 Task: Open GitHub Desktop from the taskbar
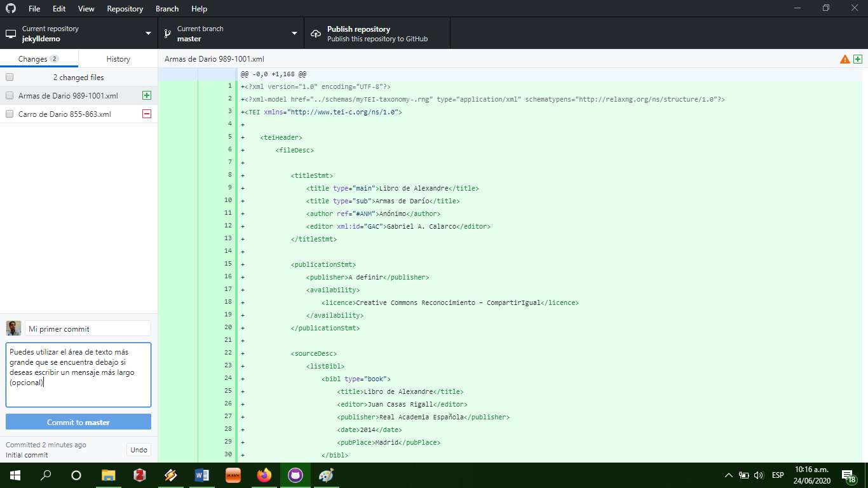tap(295, 475)
